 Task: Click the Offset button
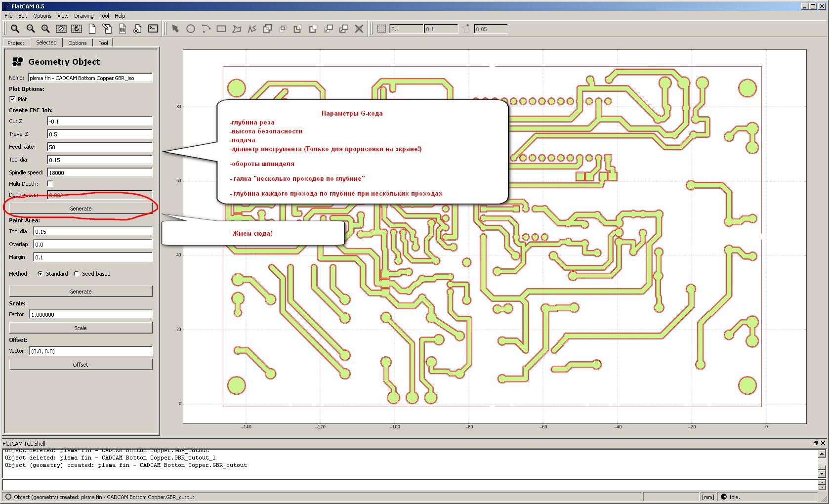pyautogui.click(x=81, y=365)
